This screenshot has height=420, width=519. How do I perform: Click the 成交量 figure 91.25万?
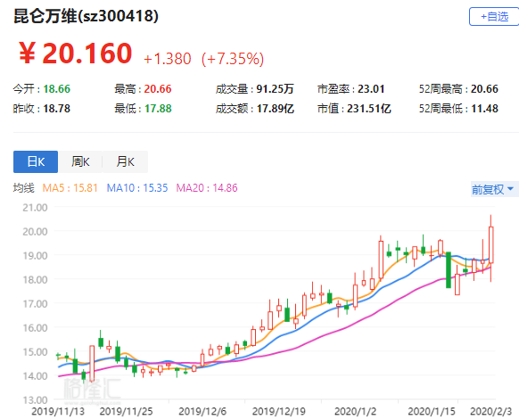(275, 89)
